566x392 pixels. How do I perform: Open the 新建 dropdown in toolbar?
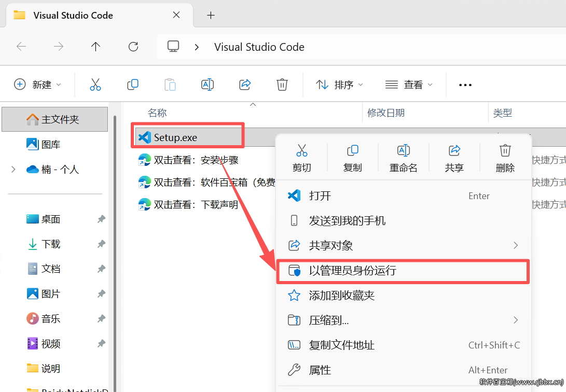37,85
